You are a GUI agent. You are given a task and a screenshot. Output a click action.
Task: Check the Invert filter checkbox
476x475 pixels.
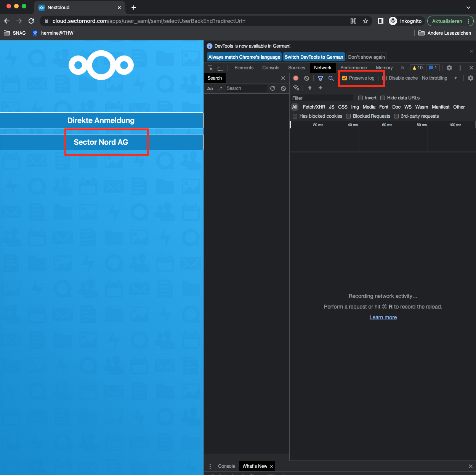click(x=361, y=98)
